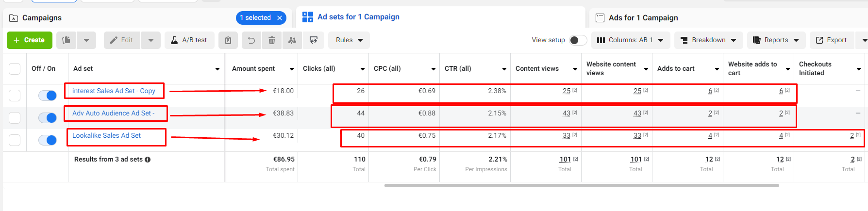Switch on the View setup toggle
868x211 pixels.
pyautogui.click(x=578, y=40)
